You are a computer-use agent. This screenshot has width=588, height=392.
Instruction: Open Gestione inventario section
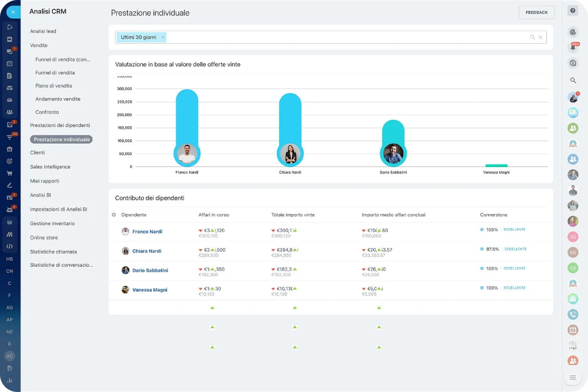click(52, 223)
